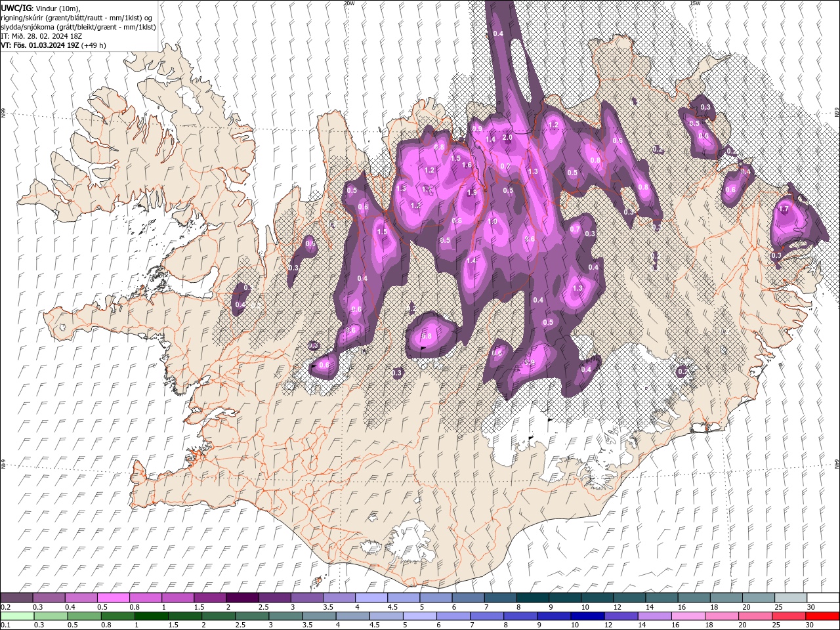
Task: Click the 'UWC/IG: Vindur (10m)' title text
Action: [x=39, y=8]
